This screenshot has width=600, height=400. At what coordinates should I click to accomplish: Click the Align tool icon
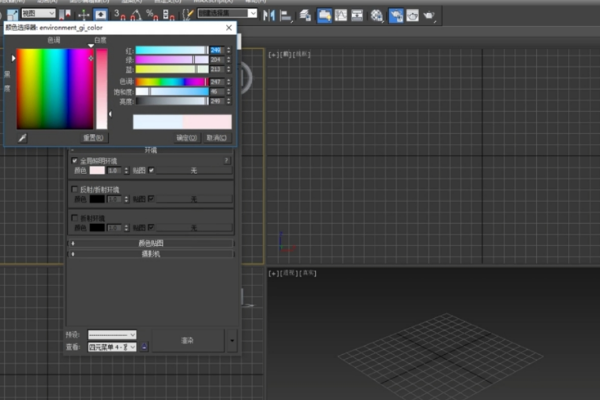click(286, 15)
